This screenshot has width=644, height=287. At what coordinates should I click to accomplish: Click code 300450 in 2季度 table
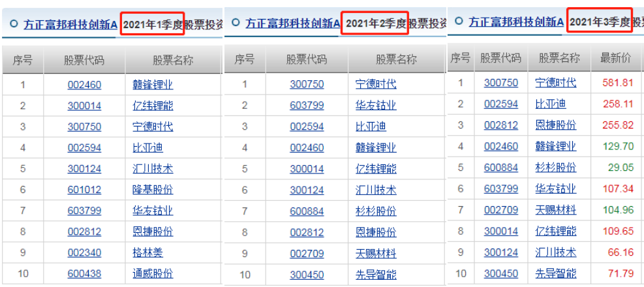(307, 275)
